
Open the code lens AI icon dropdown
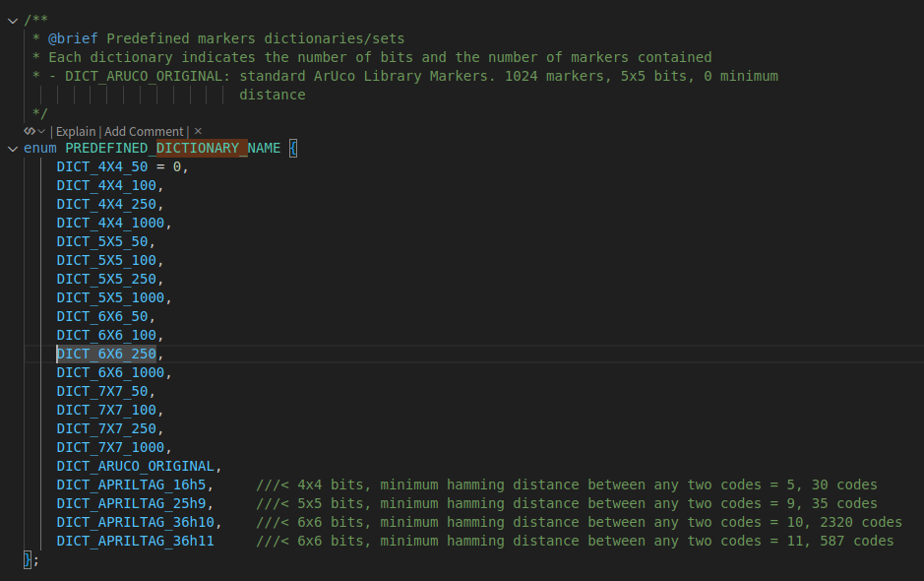(34, 131)
